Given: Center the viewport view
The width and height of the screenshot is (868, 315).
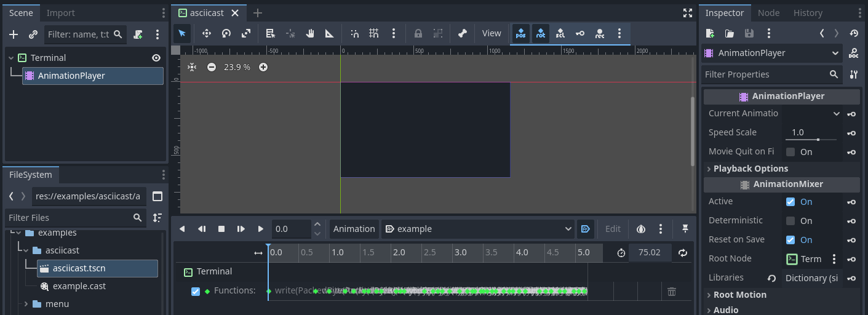Looking at the screenshot, I should 192,67.
